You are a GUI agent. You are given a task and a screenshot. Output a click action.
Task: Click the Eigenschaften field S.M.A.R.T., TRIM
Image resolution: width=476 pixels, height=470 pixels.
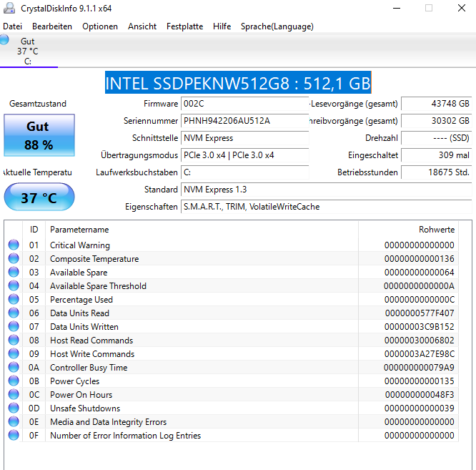pos(327,207)
